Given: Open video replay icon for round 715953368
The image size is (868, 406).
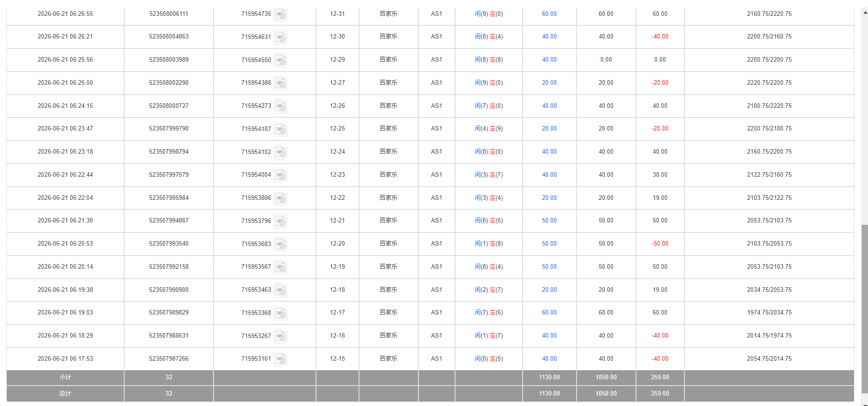Looking at the screenshot, I should click(x=281, y=313).
